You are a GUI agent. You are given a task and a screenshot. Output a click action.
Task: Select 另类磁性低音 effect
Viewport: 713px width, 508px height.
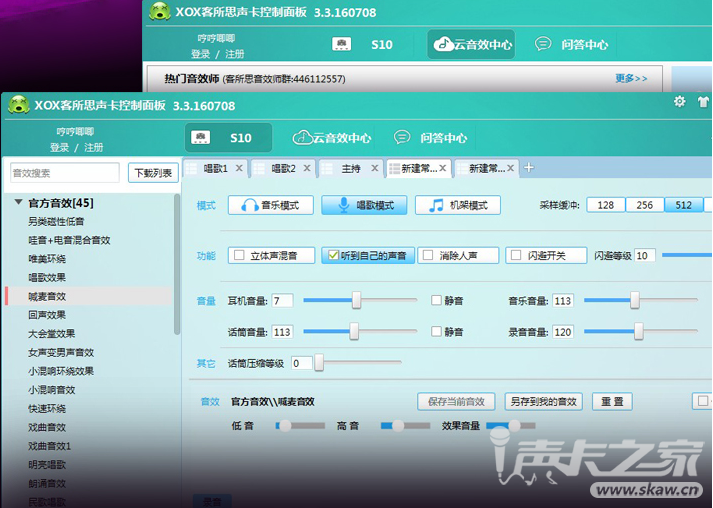[x=56, y=221]
